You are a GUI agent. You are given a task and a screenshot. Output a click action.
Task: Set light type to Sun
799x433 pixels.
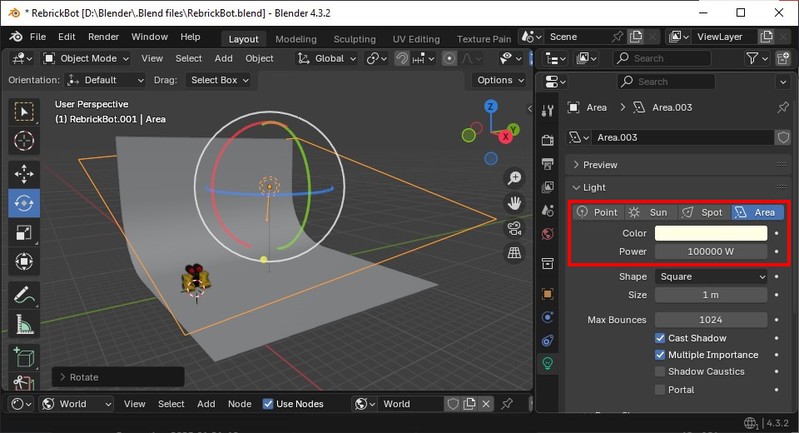648,212
